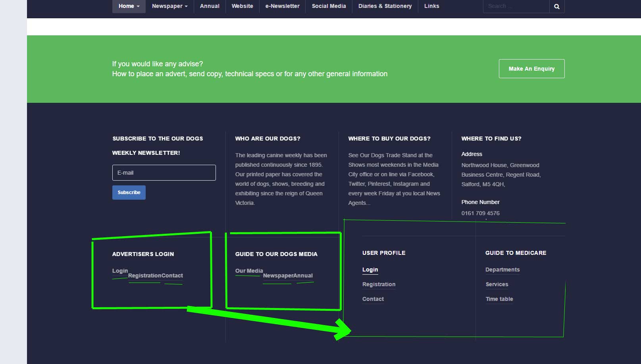Focus the E-mail newsletter field
The width and height of the screenshot is (641, 364).
[164, 173]
